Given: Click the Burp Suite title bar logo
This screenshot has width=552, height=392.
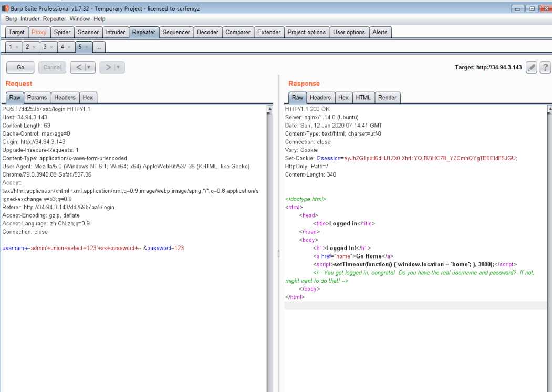Looking at the screenshot, I should click(x=5, y=8).
